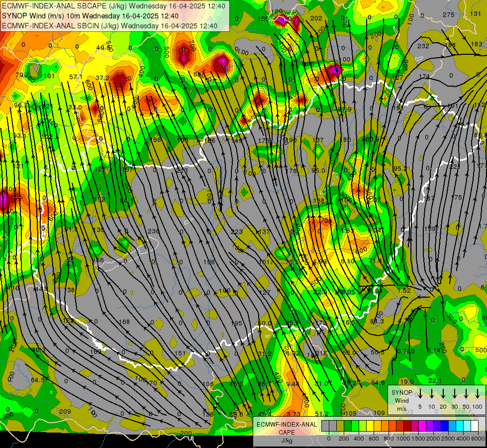Viewport: 487px width, 448px height.
Task: Click the 64.5 station value
Action: pyautogui.click(x=38, y=380)
